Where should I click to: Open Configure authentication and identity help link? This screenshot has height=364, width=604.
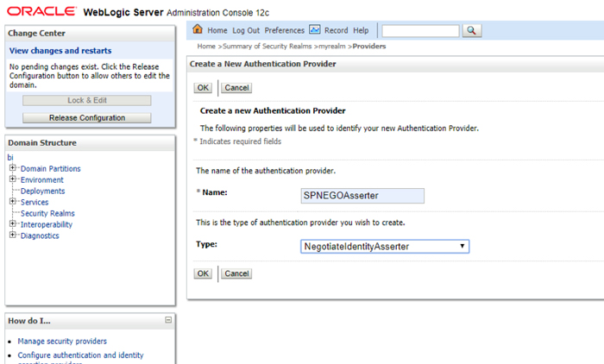pyautogui.click(x=80, y=355)
